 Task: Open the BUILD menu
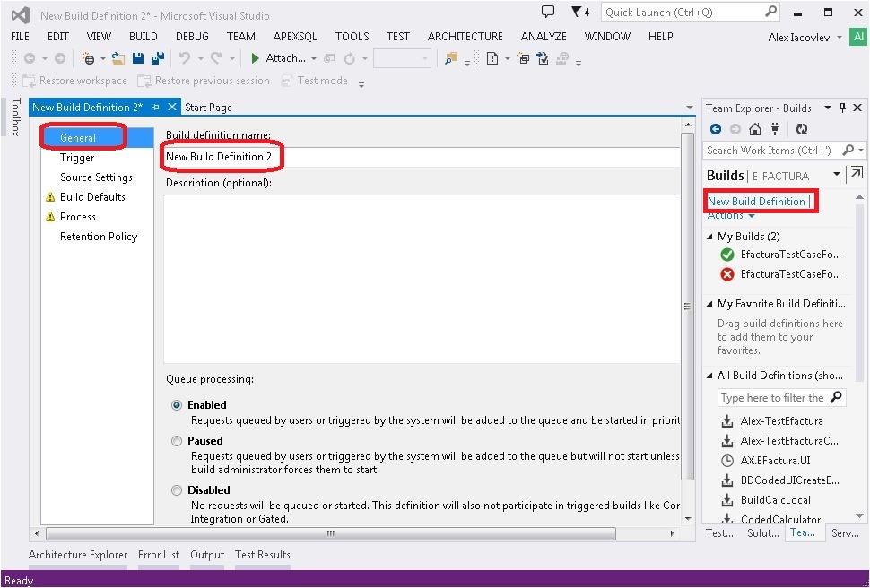(x=144, y=36)
